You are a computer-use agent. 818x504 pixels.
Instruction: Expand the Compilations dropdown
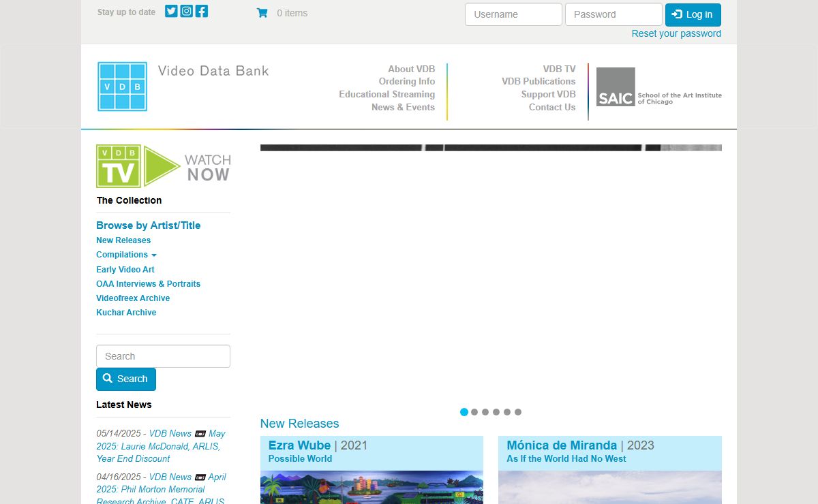126,255
